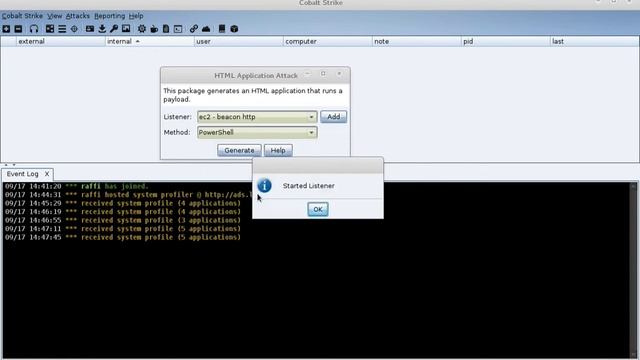Switch to pivot graph view icon
This screenshot has width=640, height=360.
50,29
